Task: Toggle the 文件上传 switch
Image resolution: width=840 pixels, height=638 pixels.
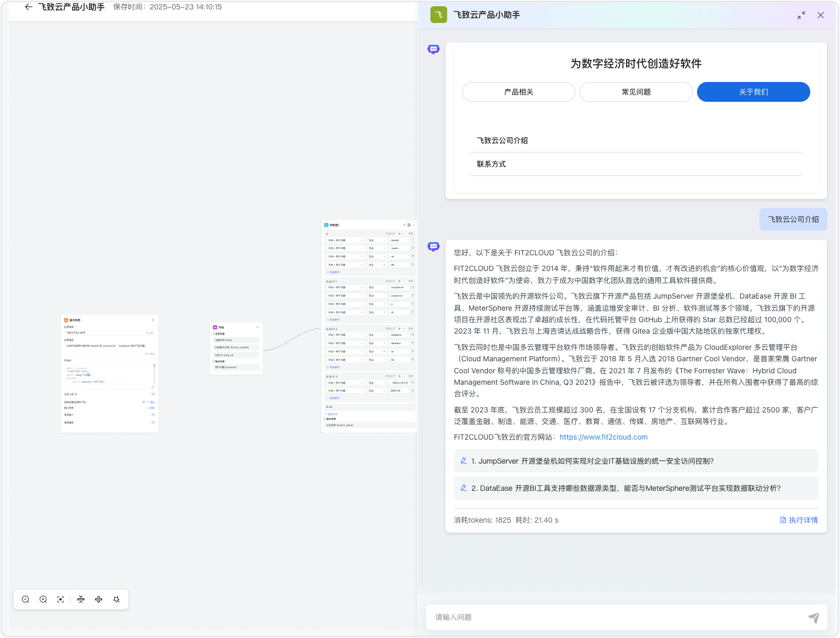Action: point(152,394)
